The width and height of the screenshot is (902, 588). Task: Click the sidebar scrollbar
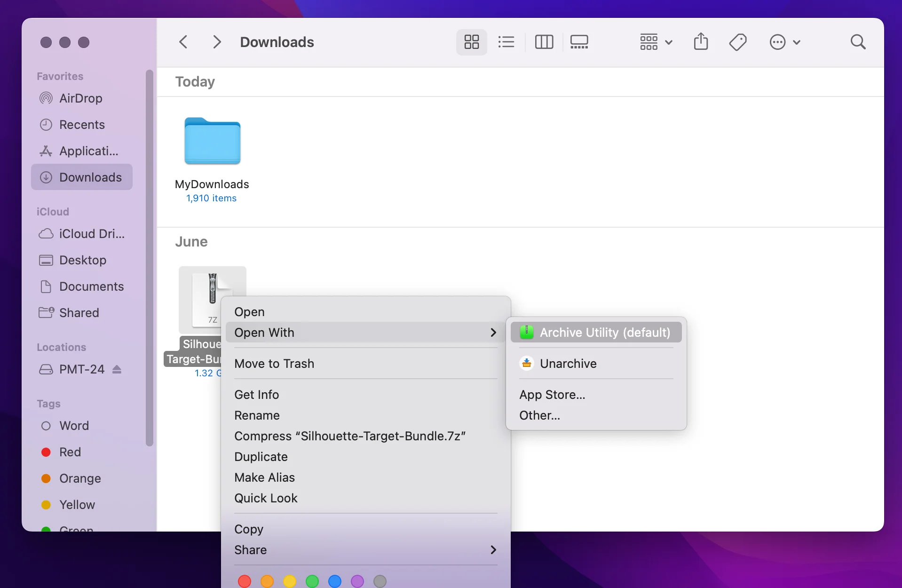150,258
